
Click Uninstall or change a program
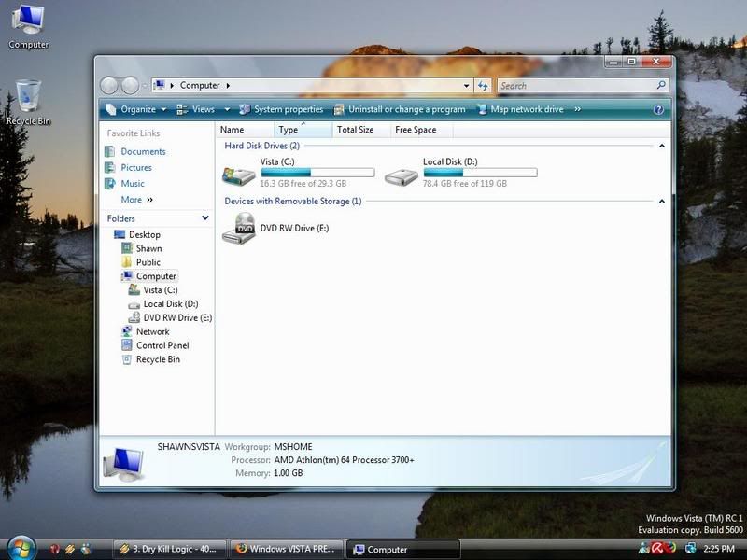pos(400,109)
